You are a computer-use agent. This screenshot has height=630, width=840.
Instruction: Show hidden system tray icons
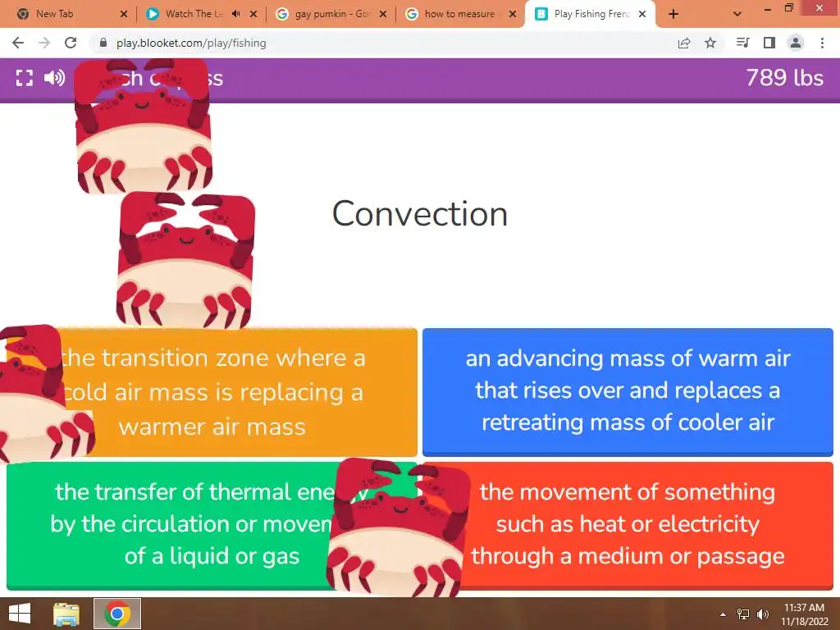click(724, 614)
